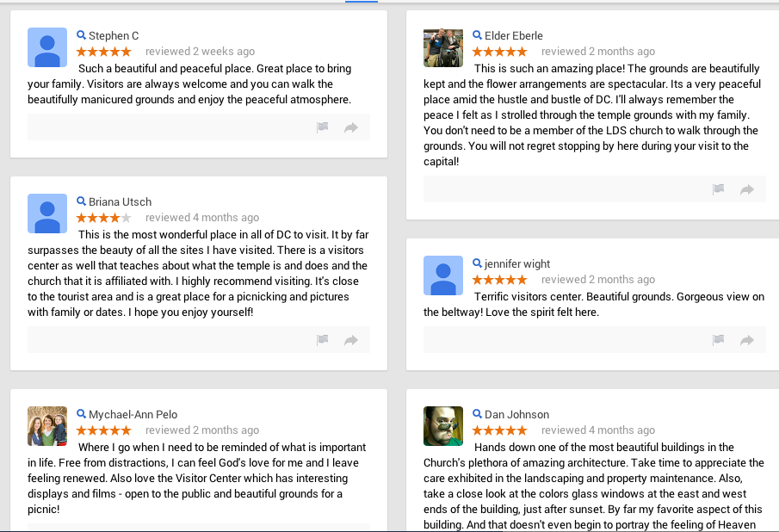Click Mychael-Ann Pelo's profile photo
This screenshot has width=779, height=532.
[x=47, y=426]
